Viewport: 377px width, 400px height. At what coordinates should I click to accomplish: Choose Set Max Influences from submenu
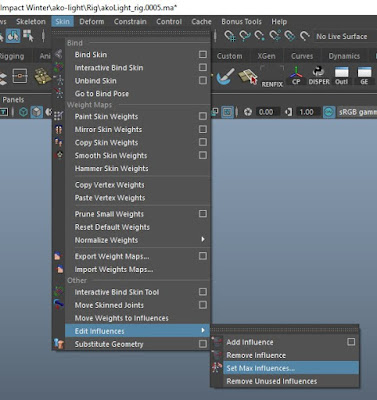pyautogui.click(x=291, y=368)
